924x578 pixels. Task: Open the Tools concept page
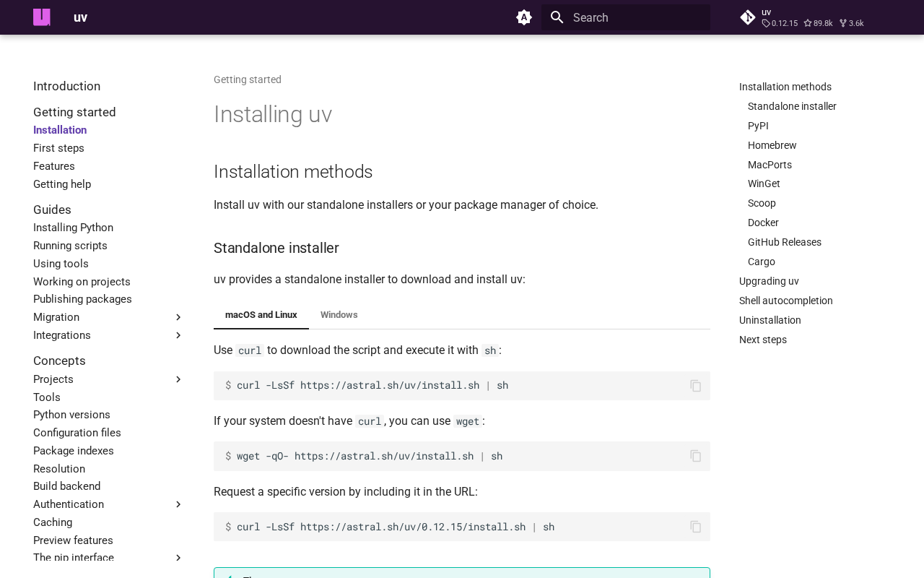(47, 397)
